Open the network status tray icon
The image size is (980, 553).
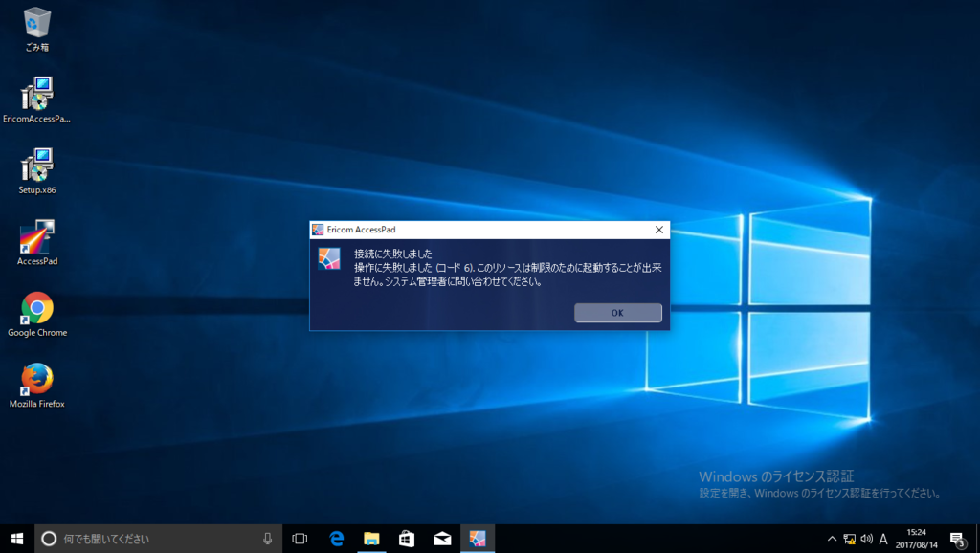[x=850, y=539]
